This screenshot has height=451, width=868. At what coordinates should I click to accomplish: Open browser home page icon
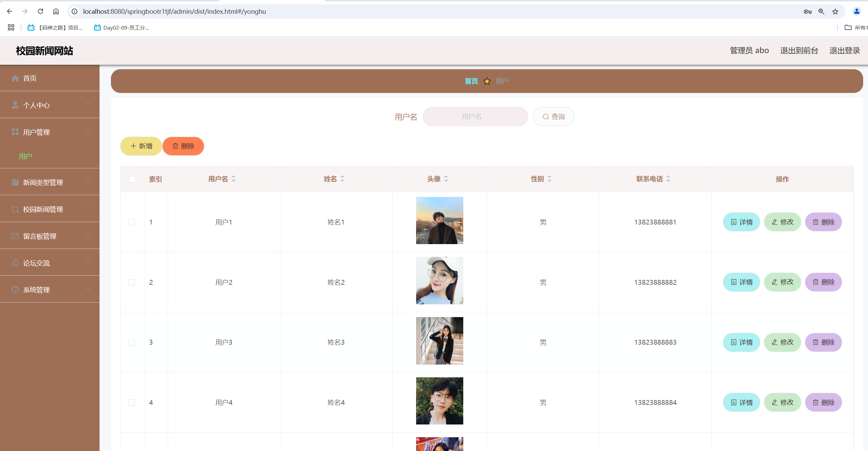[x=56, y=11]
